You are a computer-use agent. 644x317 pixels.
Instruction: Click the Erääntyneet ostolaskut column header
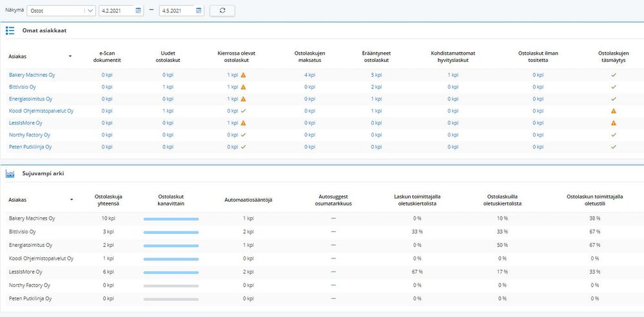pyautogui.click(x=376, y=57)
